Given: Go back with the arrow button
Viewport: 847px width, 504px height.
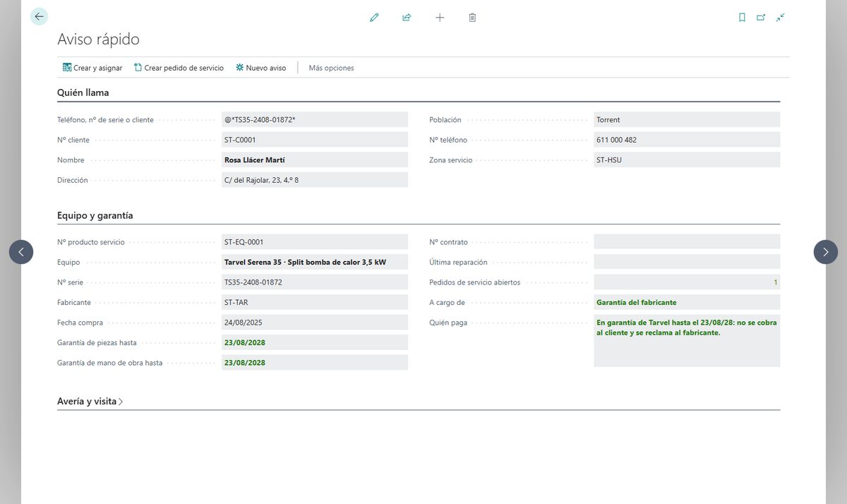Looking at the screenshot, I should [x=39, y=16].
